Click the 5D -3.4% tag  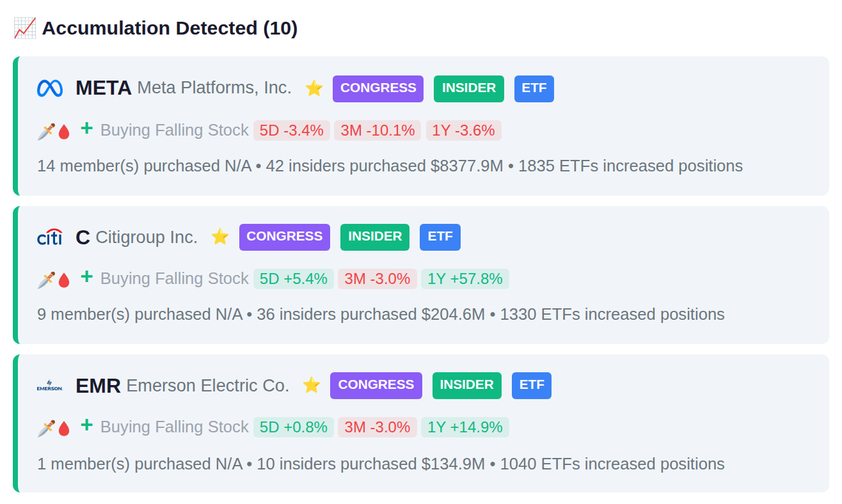click(292, 130)
